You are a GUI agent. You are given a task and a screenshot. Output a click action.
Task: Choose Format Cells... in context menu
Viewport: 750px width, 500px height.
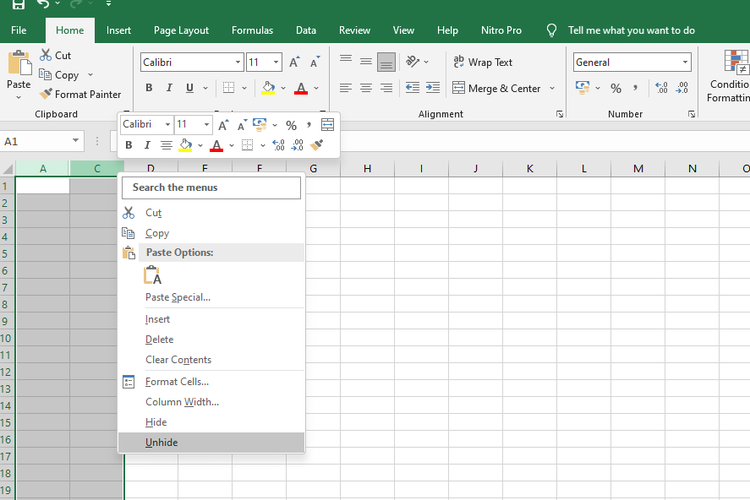(x=211, y=382)
